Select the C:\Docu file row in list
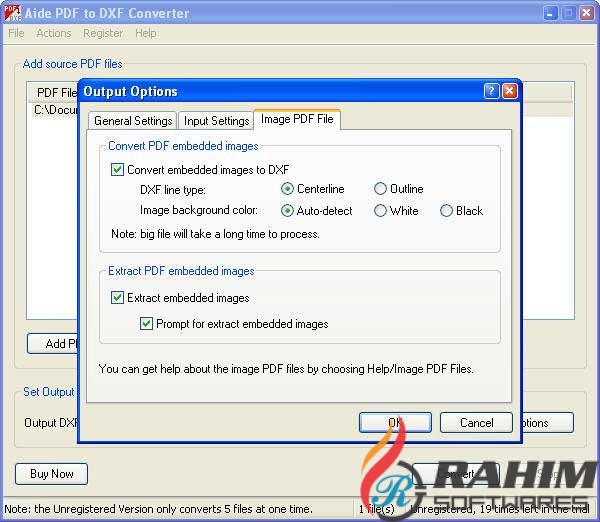 pyautogui.click(x=55, y=110)
